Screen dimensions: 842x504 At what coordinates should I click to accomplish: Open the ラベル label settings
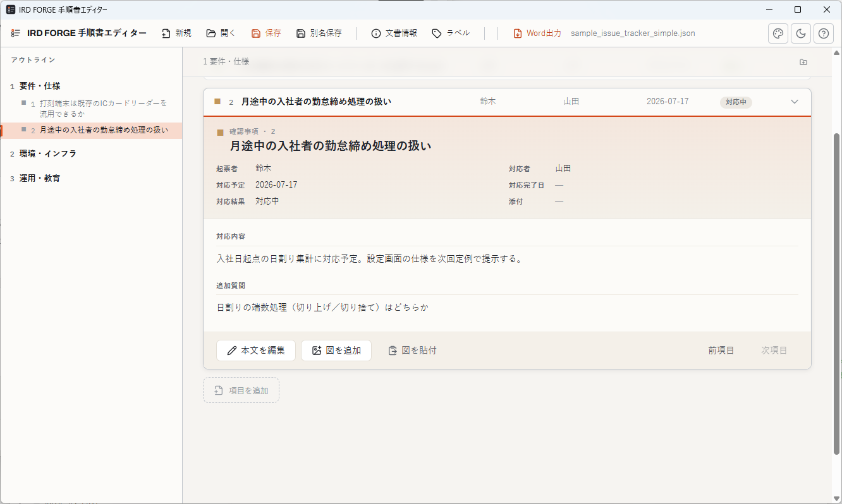[x=451, y=33]
